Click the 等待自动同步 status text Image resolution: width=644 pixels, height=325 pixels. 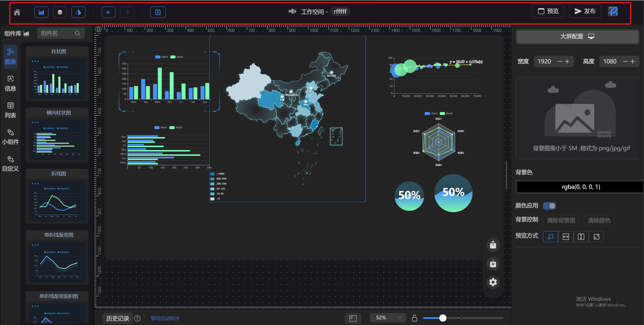point(165,318)
